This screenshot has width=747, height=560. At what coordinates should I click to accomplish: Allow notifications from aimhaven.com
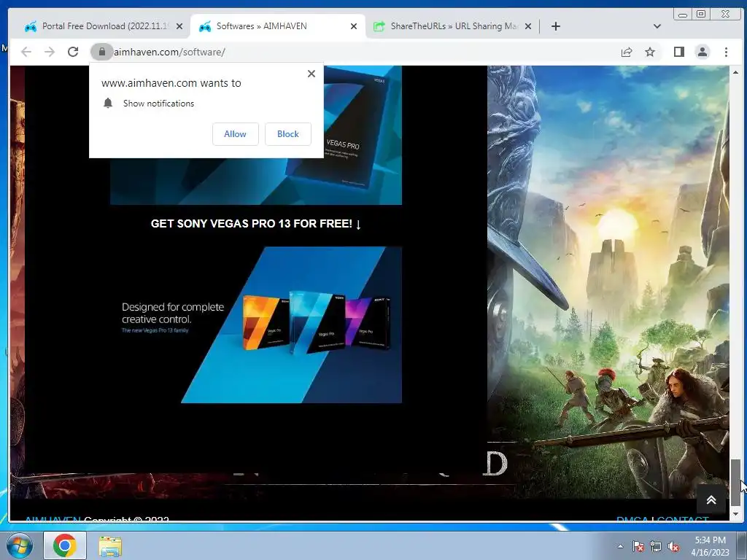click(x=236, y=134)
